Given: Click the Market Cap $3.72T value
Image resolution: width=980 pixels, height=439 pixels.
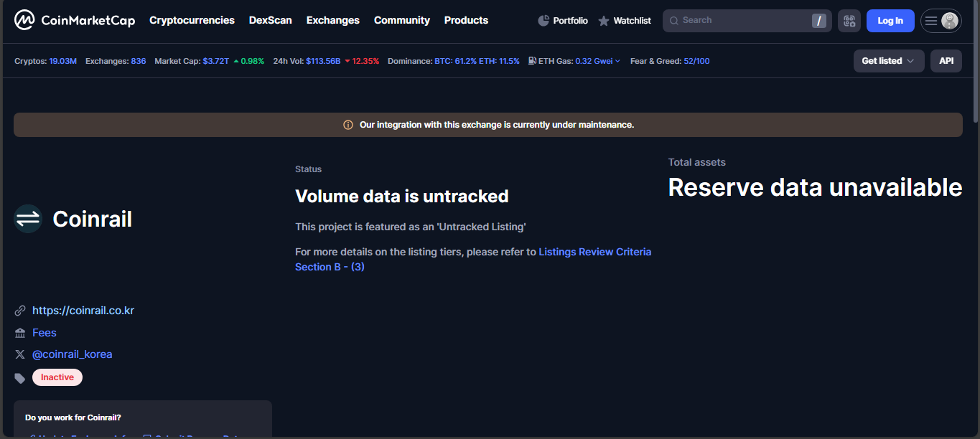Looking at the screenshot, I should pos(216,61).
